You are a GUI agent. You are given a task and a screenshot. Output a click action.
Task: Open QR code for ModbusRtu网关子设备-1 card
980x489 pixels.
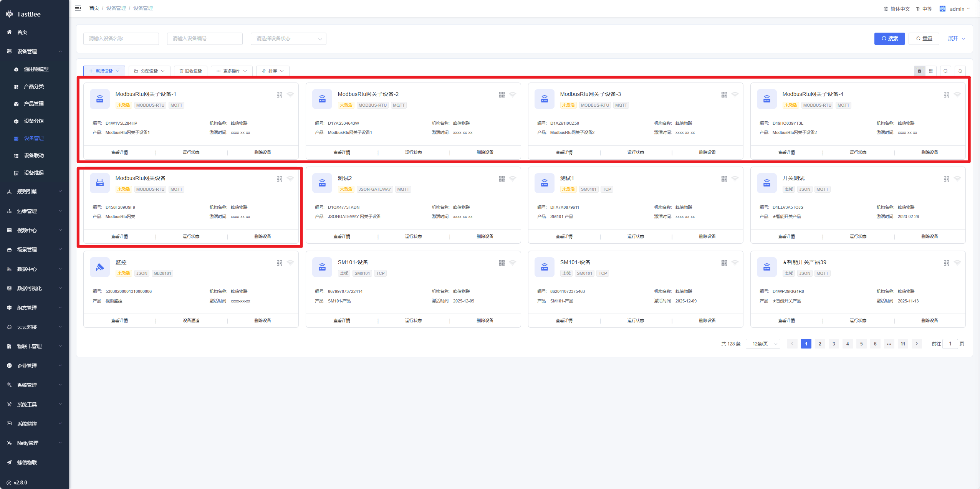pyautogui.click(x=280, y=95)
